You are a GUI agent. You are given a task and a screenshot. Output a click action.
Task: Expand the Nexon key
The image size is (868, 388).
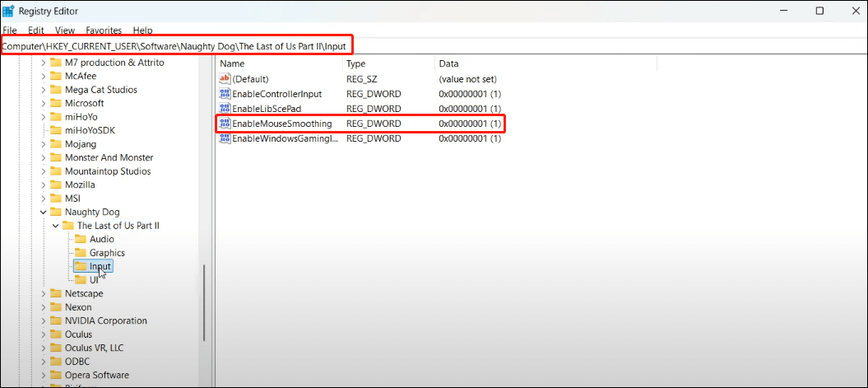click(43, 307)
